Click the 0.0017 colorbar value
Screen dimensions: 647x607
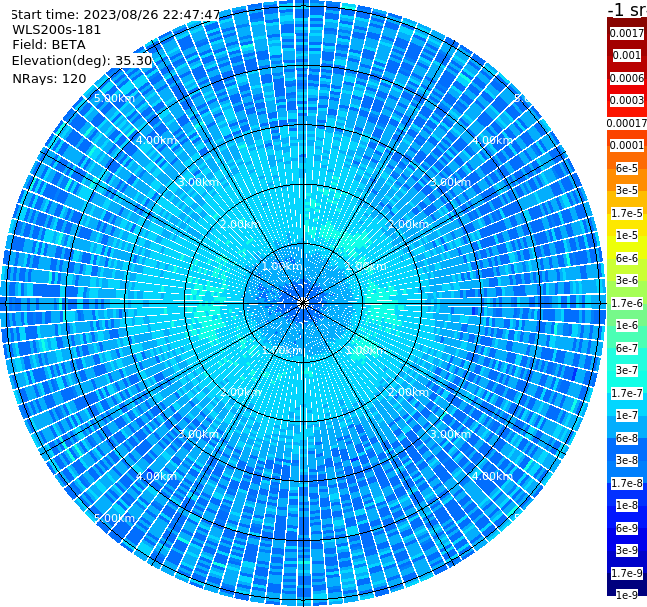(627, 33)
